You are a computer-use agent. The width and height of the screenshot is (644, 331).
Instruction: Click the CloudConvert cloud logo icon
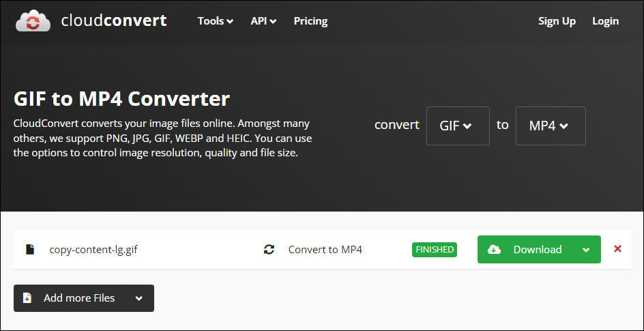[33, 21]
